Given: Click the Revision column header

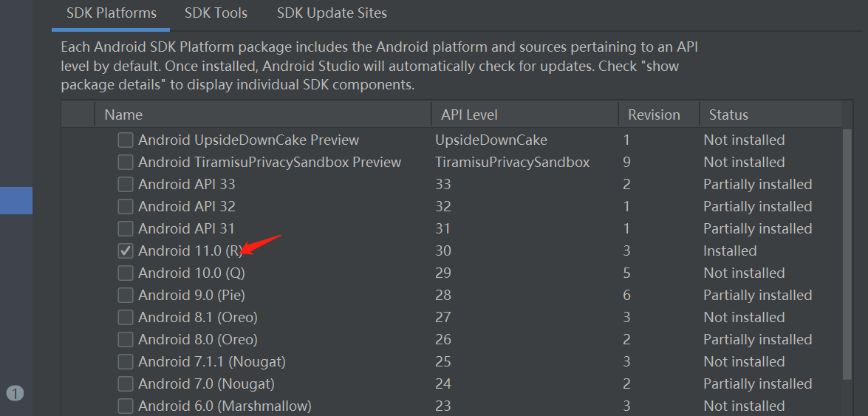Looking at the screenshot, I should (x=659, y=115).
